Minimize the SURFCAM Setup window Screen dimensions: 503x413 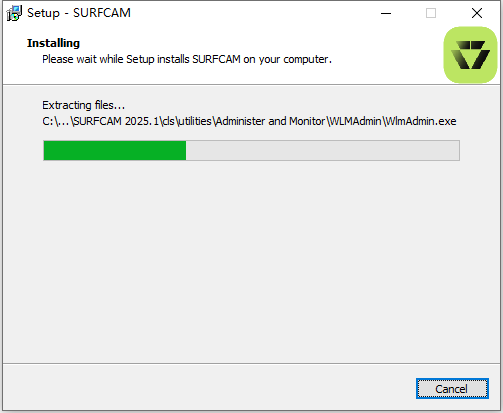pos(386,13)
